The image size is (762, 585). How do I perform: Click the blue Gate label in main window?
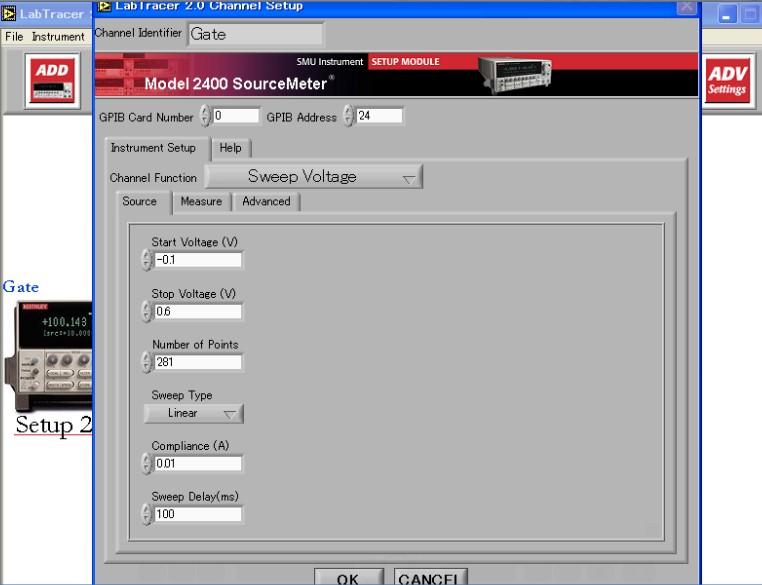click(20, 287)
